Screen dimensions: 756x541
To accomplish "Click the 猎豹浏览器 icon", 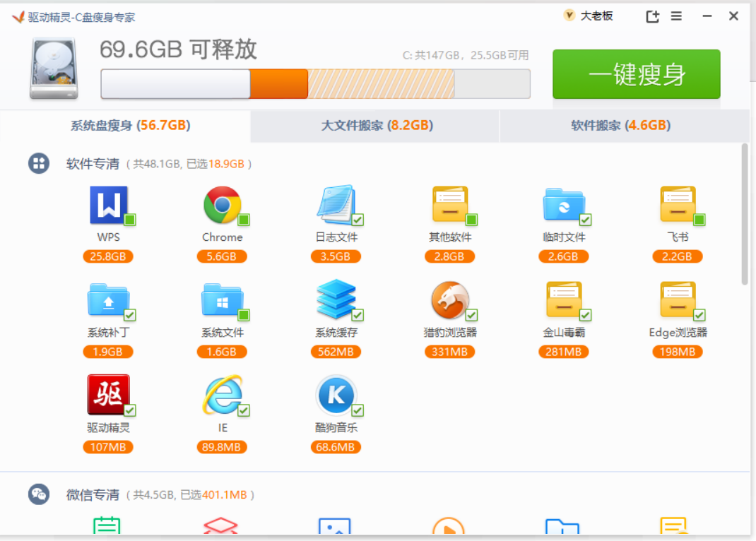I will 450,299.
